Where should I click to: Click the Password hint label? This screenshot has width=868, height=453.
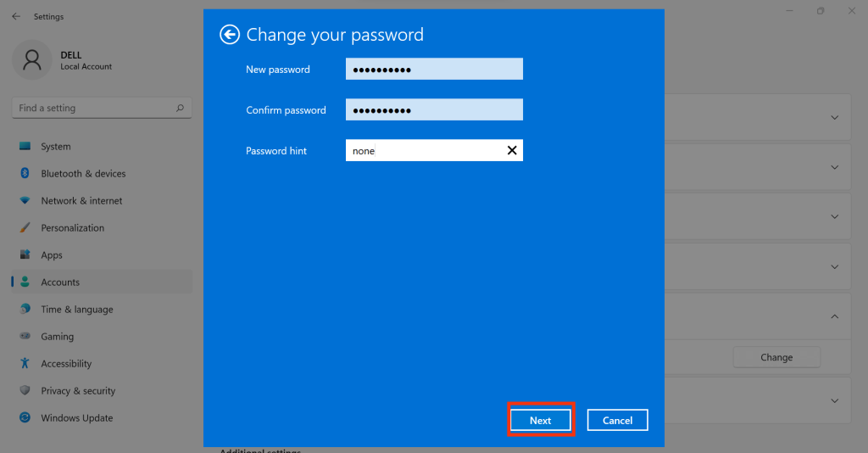click(276, 151)
